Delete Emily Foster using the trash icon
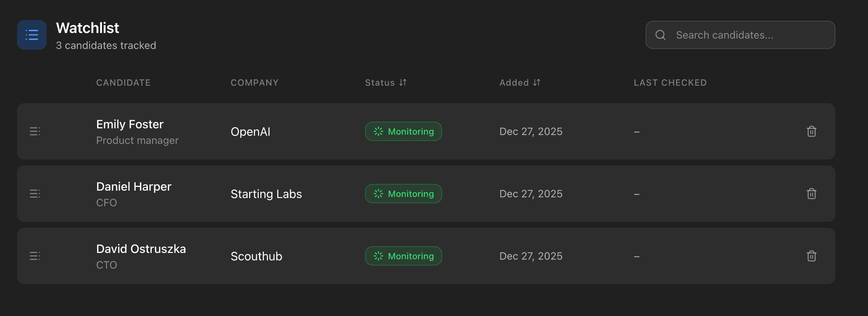 tap(811, 131)
